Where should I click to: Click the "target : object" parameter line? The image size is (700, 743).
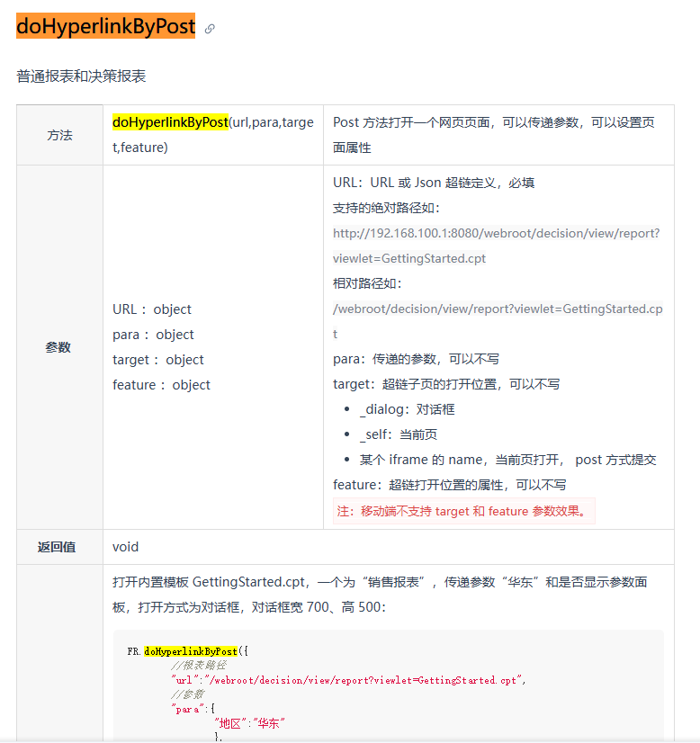click(158, 360)
